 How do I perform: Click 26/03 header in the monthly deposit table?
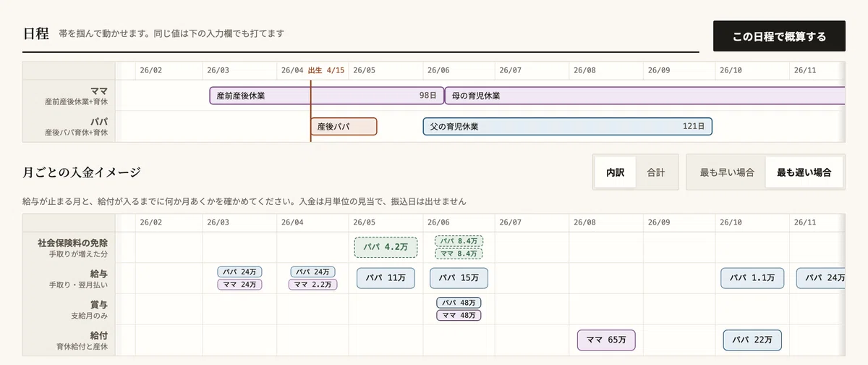point(218,223)
